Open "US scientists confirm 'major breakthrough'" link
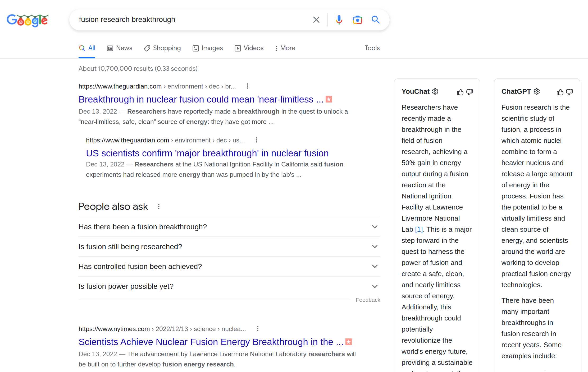 coord(207,153)
